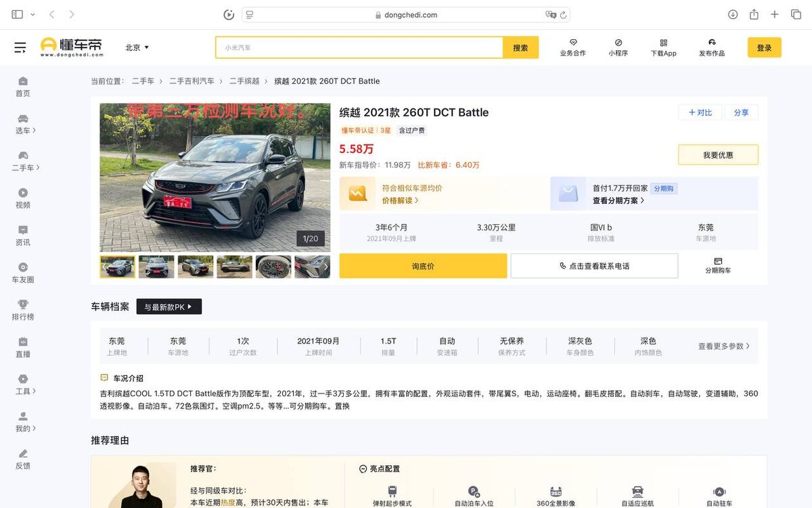Click 我要优惠 button
The width and height of the screenshot is (812, 508).
coord(718,154)
